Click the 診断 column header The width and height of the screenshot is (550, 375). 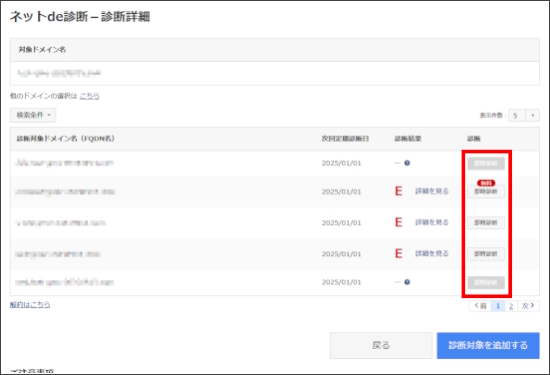click(474, 139)
